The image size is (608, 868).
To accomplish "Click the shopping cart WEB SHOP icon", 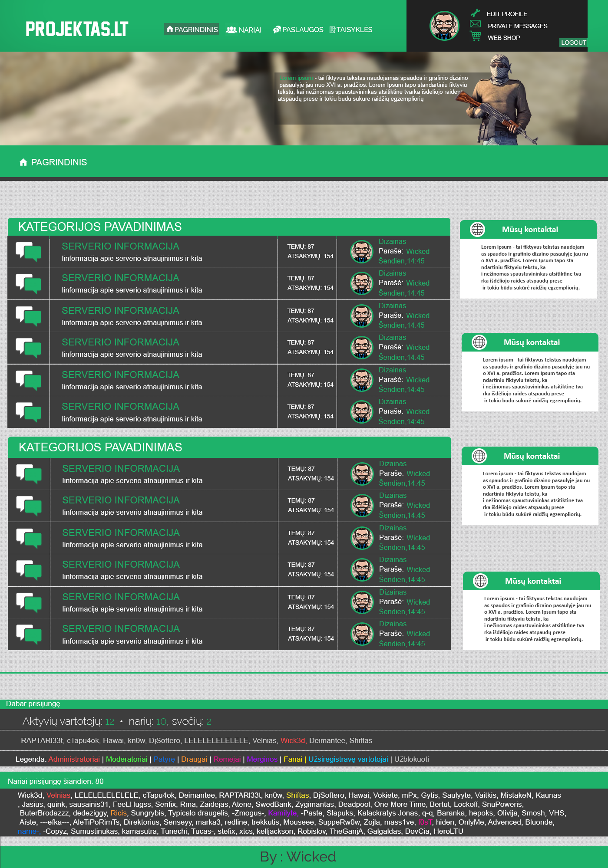I will (476, 36).
